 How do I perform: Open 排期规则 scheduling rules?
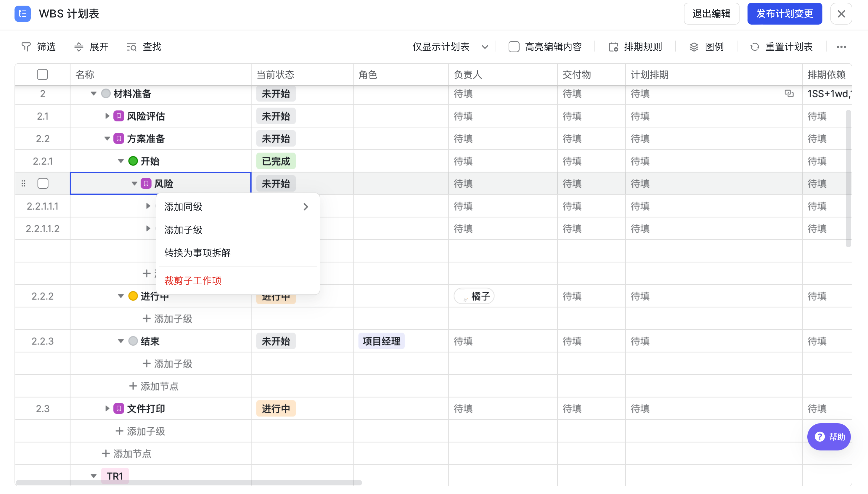635,46
